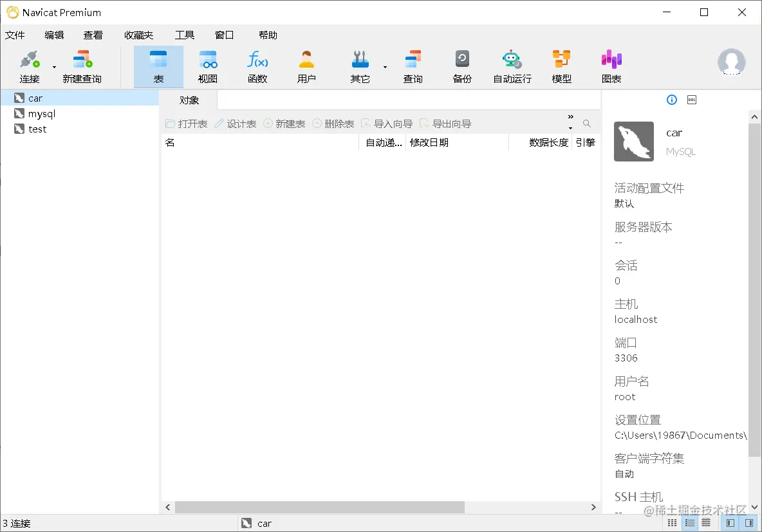
Task: Click Delete Table (删除表) button
Action: 333,124
